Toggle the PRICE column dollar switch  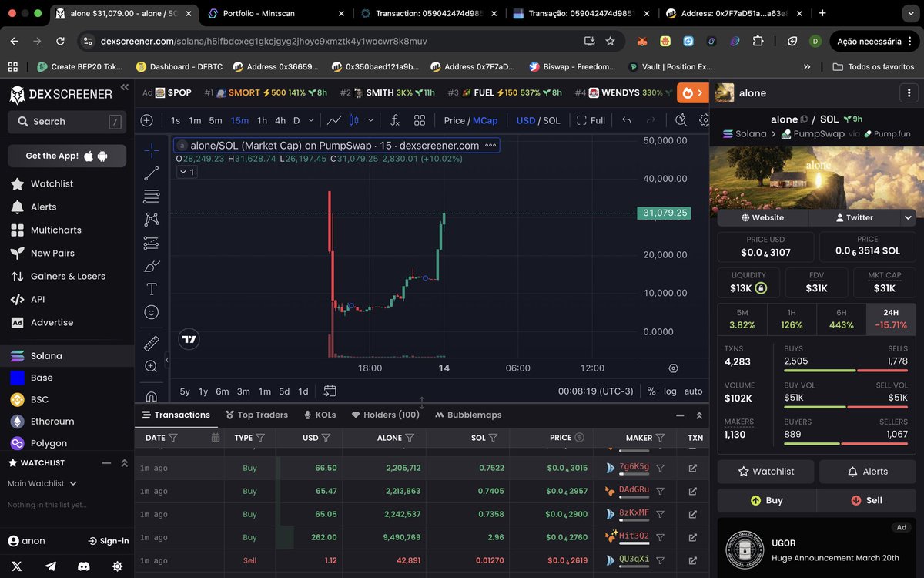[x=579, y=438]
